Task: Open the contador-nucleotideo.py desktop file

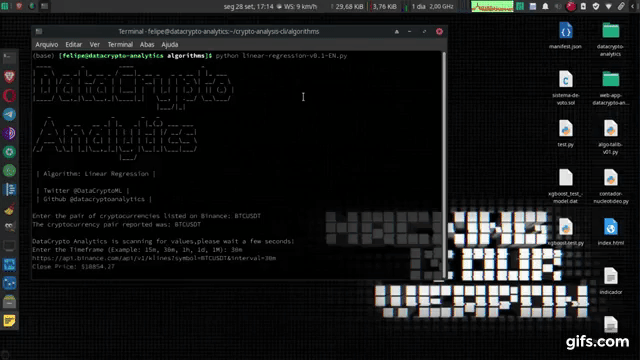Action: click(x=611, y=186)
